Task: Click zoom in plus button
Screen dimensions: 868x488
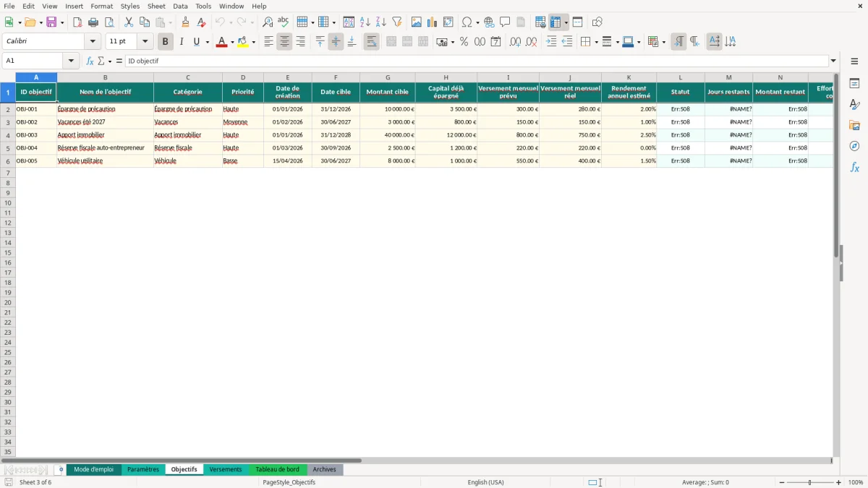Action: [839, 482]
